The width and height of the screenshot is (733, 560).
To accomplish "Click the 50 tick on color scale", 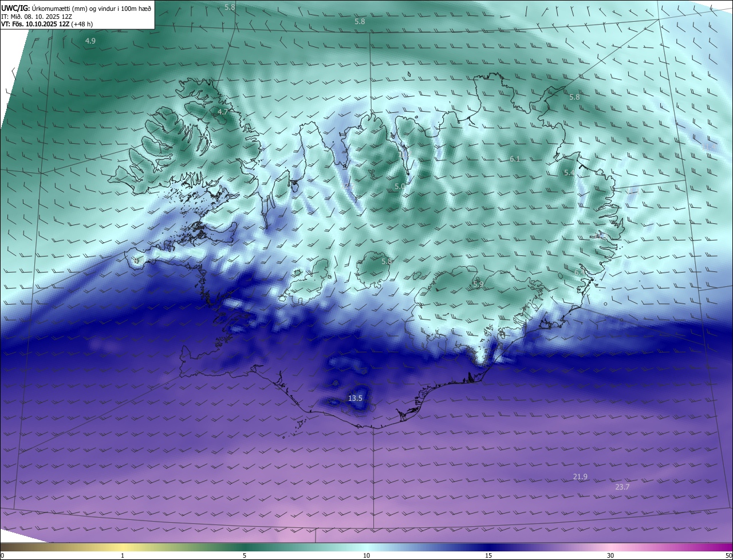I will pyautogui.click(x=728, y=555).
